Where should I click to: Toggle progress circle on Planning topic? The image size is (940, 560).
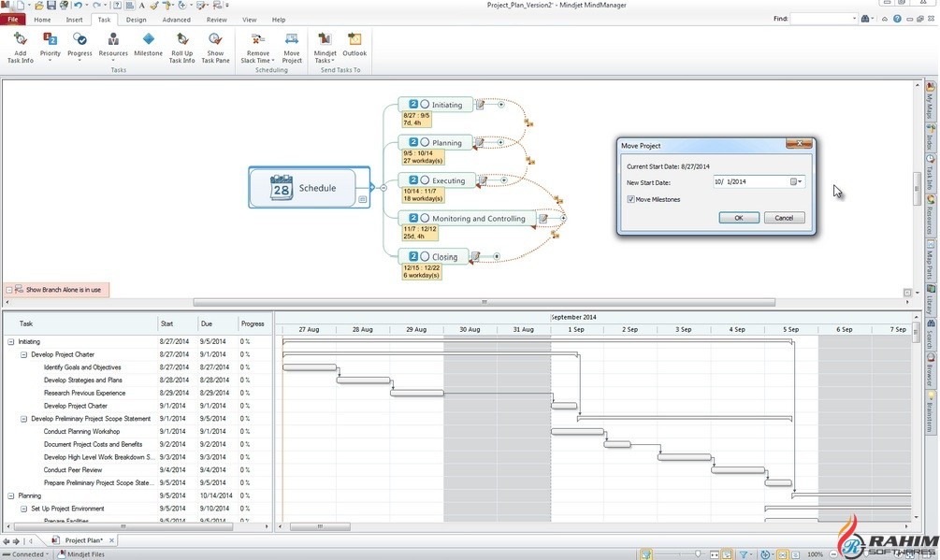(425, 142)
